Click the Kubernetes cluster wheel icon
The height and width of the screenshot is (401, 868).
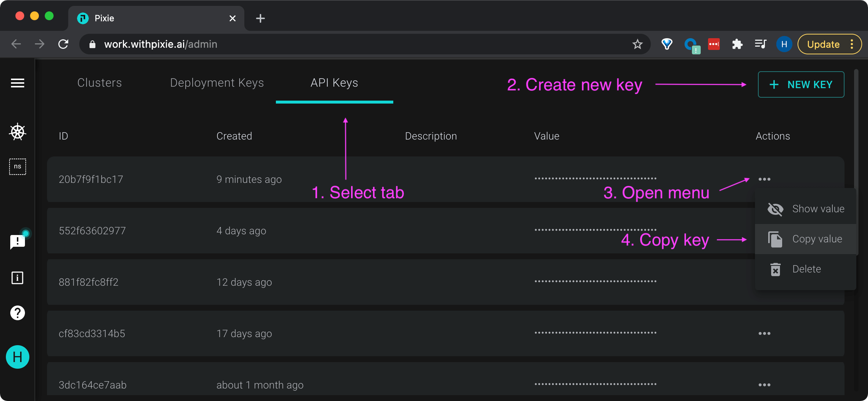click(x=17, y=132)
